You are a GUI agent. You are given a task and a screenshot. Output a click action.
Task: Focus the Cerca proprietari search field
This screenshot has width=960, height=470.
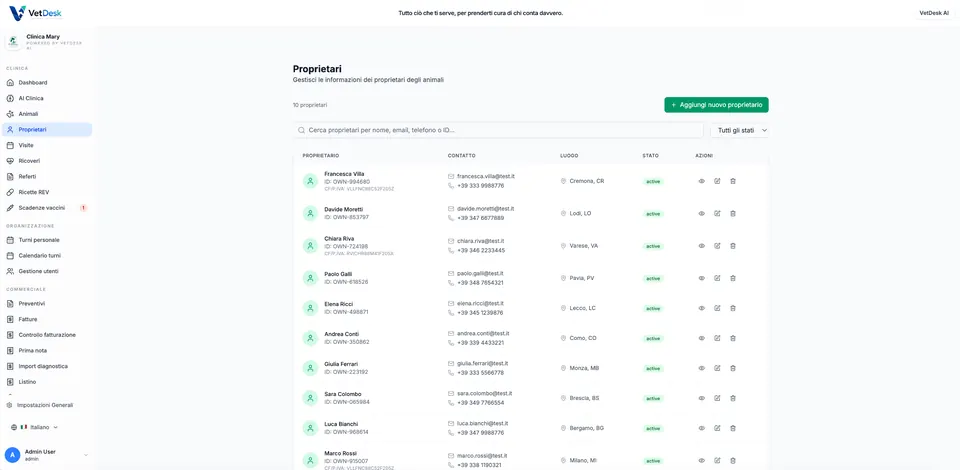(x=498, y=130)
